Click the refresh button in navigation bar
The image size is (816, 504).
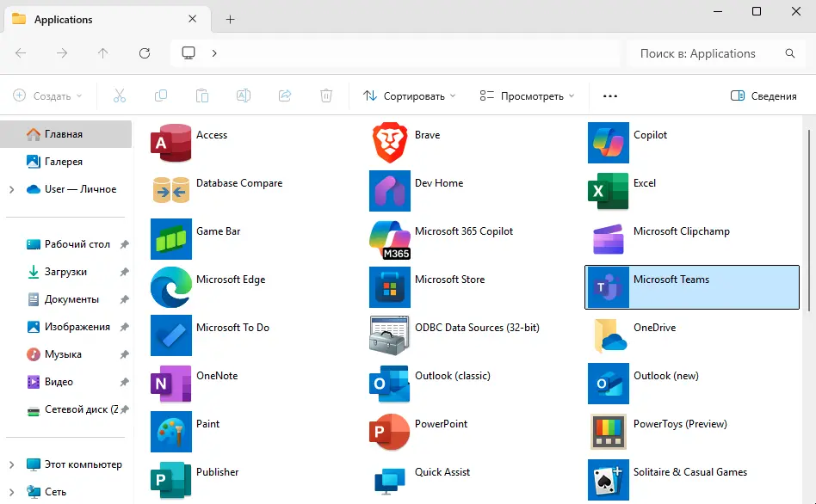(x=145, y=53)
